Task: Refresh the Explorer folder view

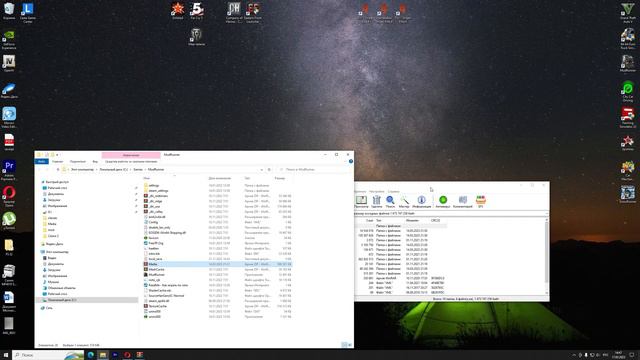Action: pos(269,169)
